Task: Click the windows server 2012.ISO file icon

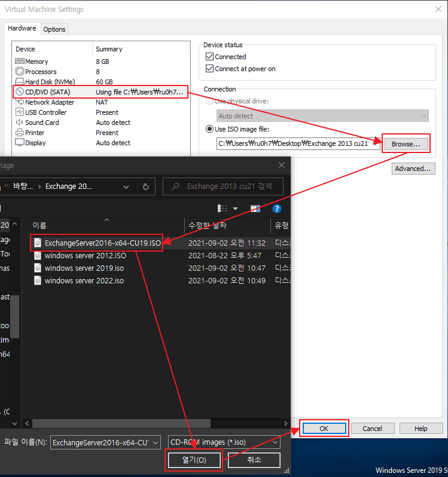Action: pyautogui.click(x=38, y=255)
